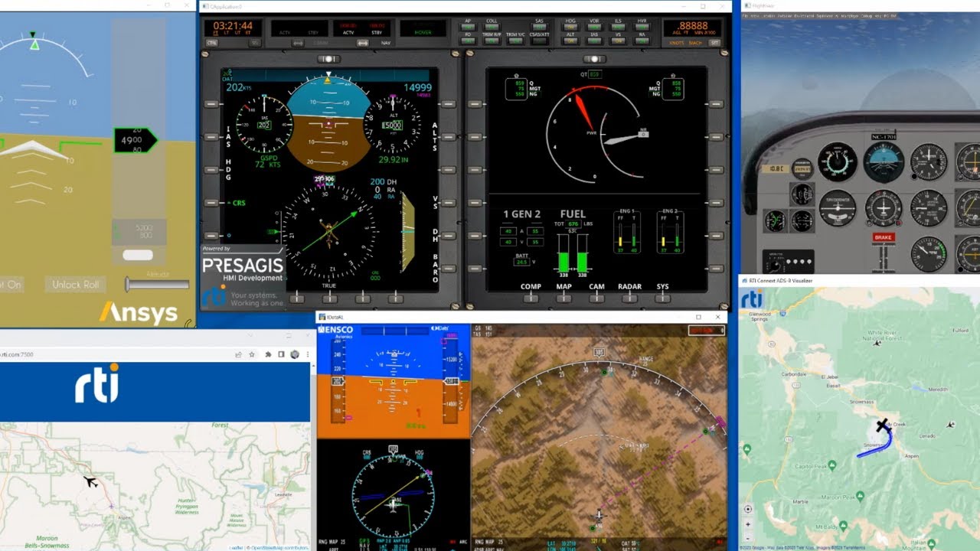Toggle the IAS hold button on top panel
This screenshot has width=980, height=551.
(x=594, y=41)
